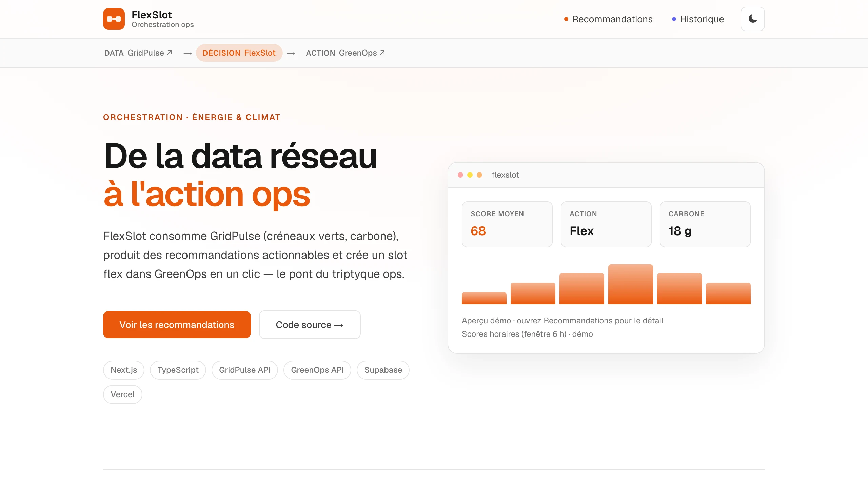Image resolution: width=868 pixels, height=488 pixels.
Task: Select the DÉCISION FlexSlot pill
Action: pos(239,53)
